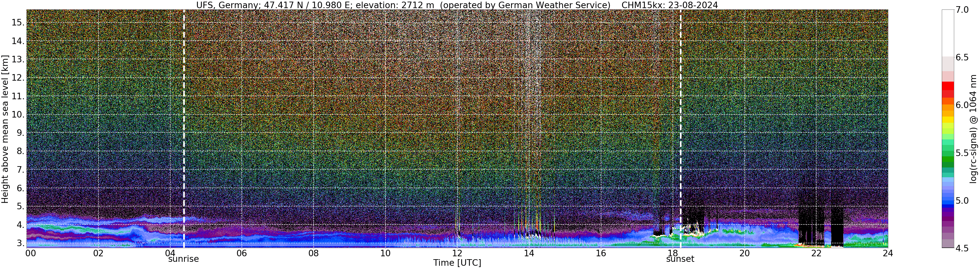
Task: Click the y-axis tick label '6.'
Action: pyautogui.click(x=21, y=188)
